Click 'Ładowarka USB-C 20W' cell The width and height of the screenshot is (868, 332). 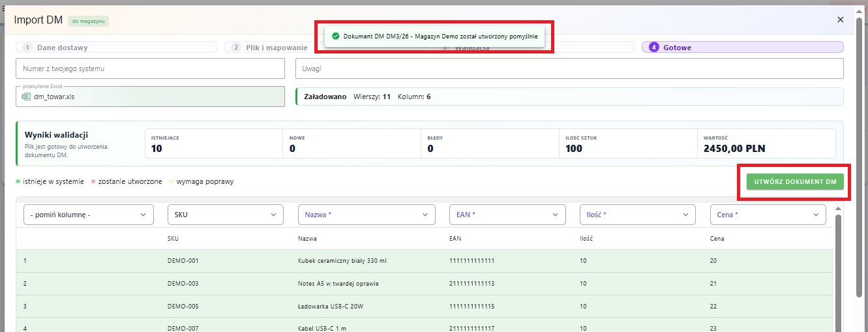[x=330, y=306]
